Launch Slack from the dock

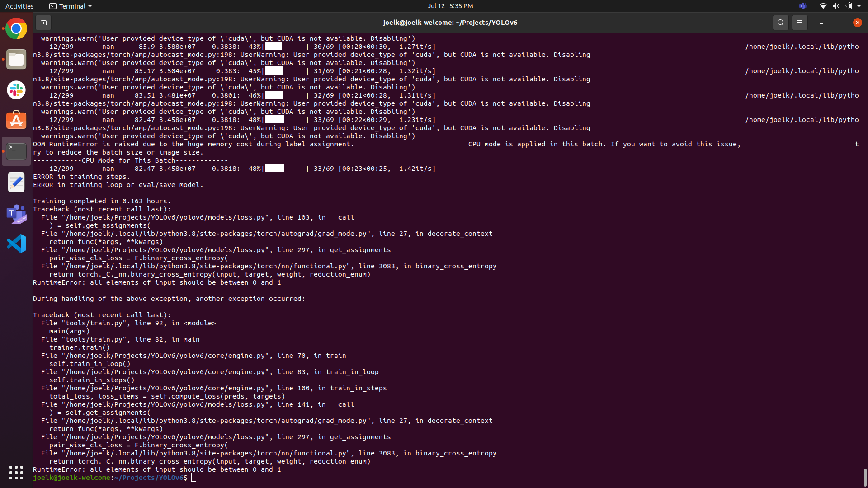[16, 89]
